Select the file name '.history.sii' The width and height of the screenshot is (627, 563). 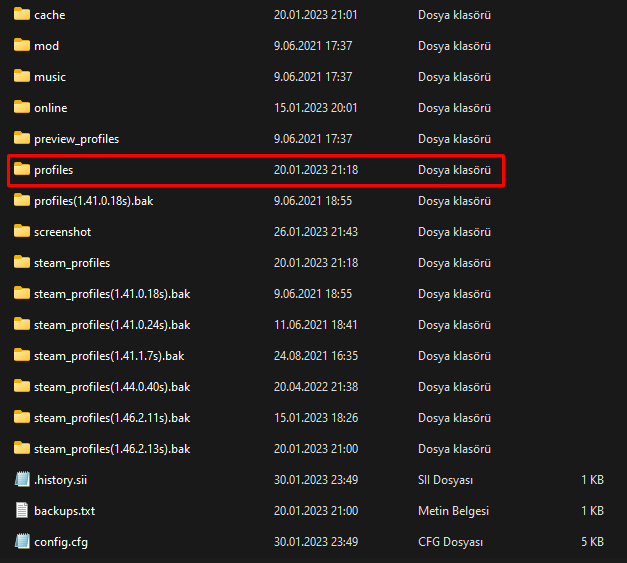[x=60, y=480]
